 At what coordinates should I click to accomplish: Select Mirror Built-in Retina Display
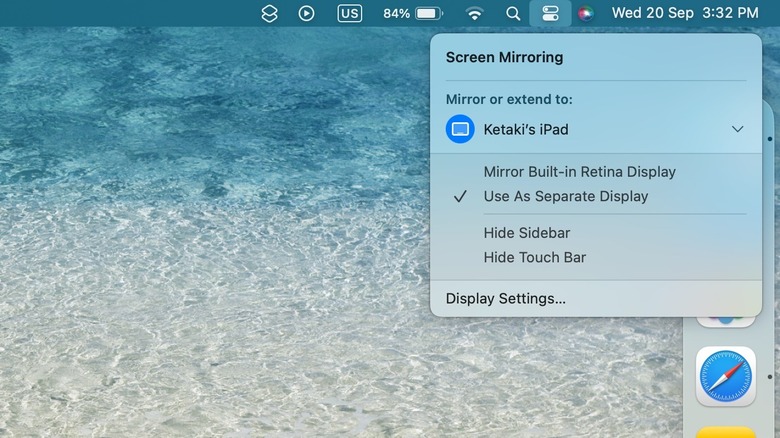[579, 172]
